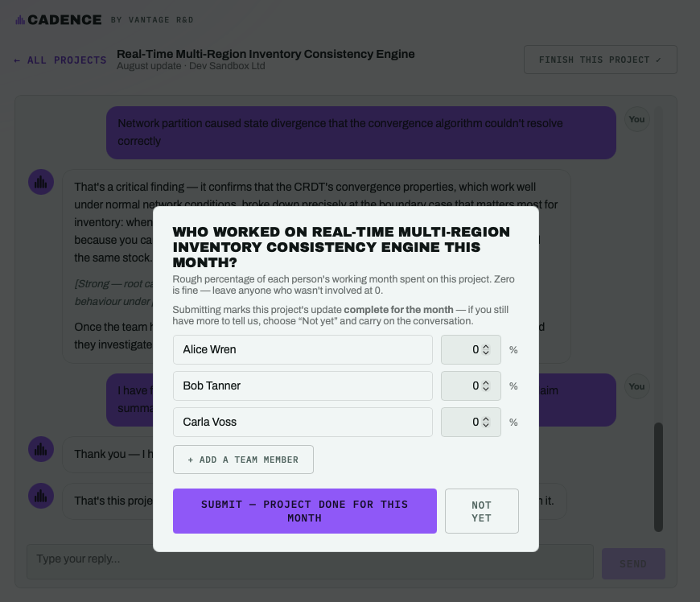
Task: Click the Cadence logo icon in the header
Action: click(20, 19)
